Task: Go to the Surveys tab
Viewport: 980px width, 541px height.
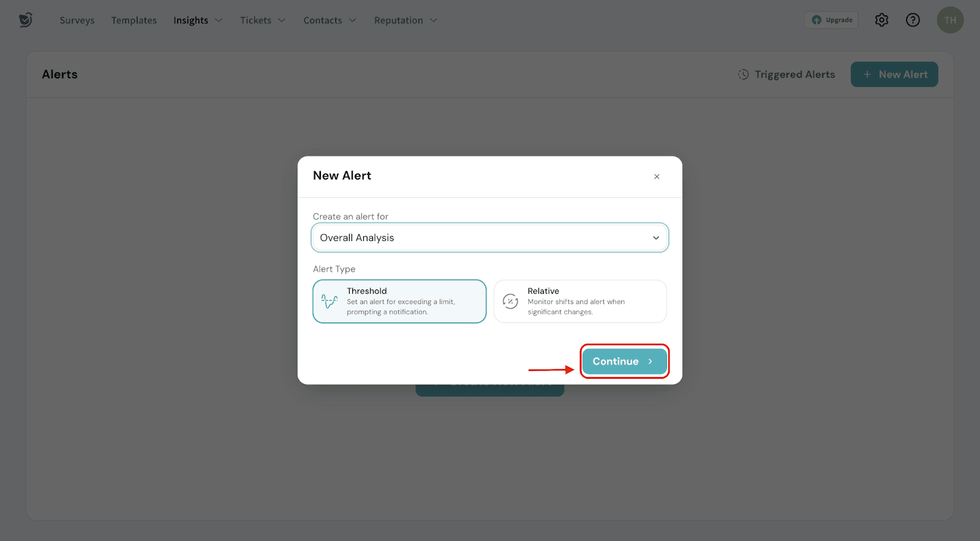Action: [77, 20]
